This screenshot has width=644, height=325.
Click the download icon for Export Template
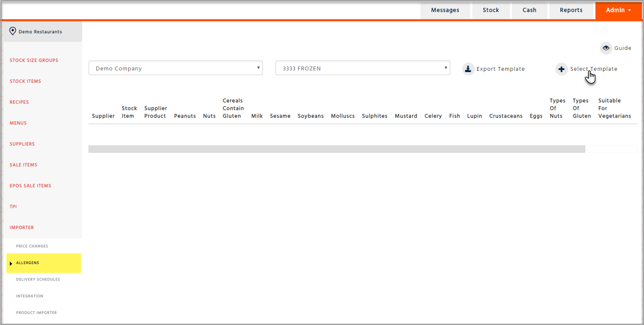click(468, 69)
